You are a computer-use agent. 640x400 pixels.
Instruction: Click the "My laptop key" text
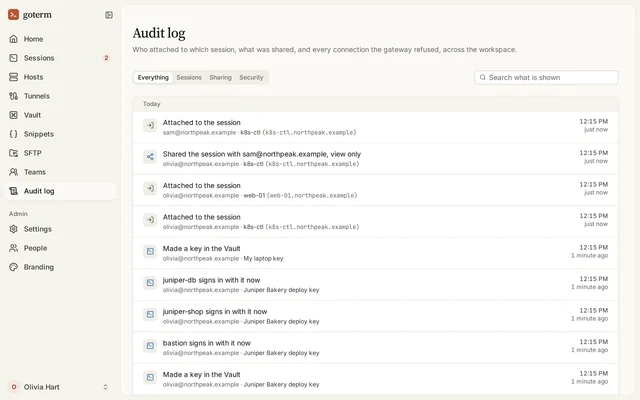coord(263,258)
